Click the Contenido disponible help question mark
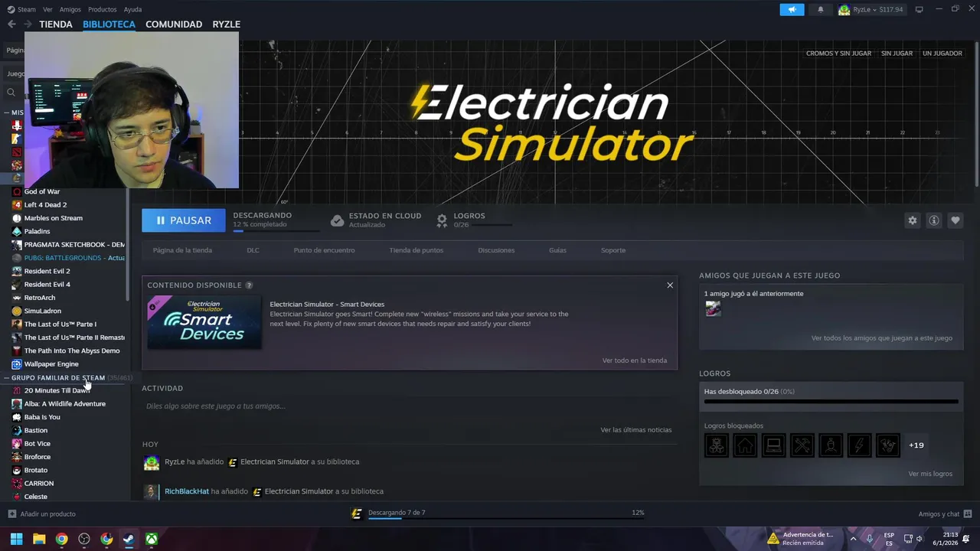The image size is (980, 551). (249, 285)
